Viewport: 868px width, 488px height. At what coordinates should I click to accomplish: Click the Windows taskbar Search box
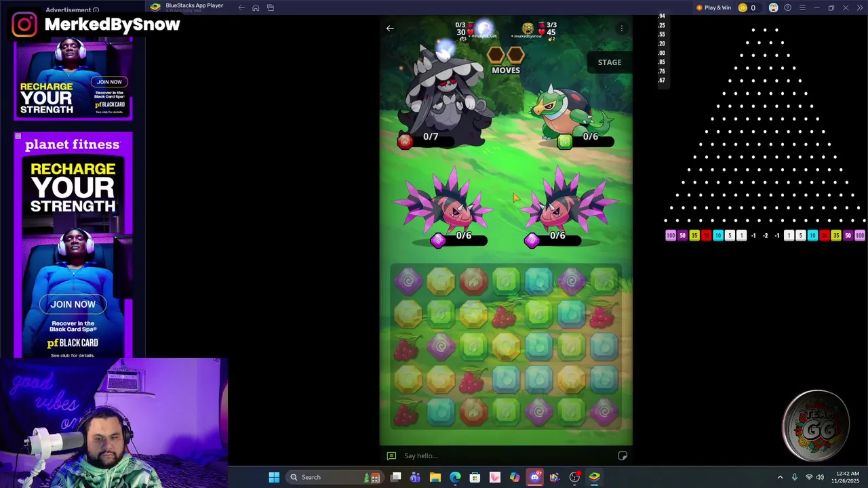pyautogui.click(x=334, y=477)
